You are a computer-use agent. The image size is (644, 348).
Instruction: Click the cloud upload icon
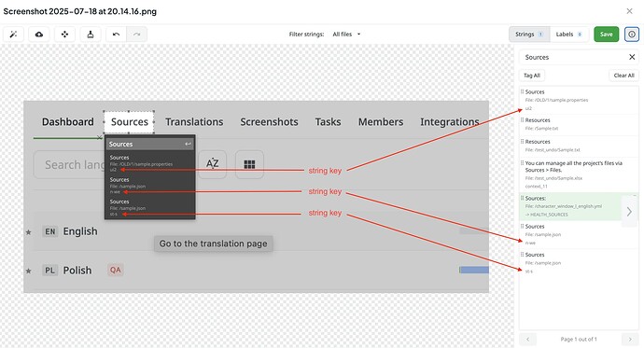pos(39,35)
